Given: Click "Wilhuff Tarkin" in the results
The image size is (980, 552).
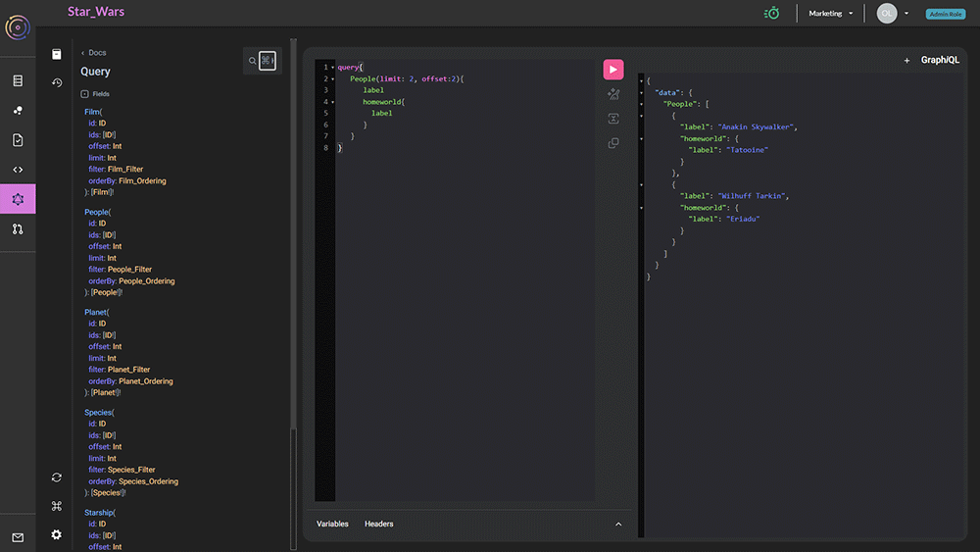Looking at the screenshot, I should click(752, 196).
